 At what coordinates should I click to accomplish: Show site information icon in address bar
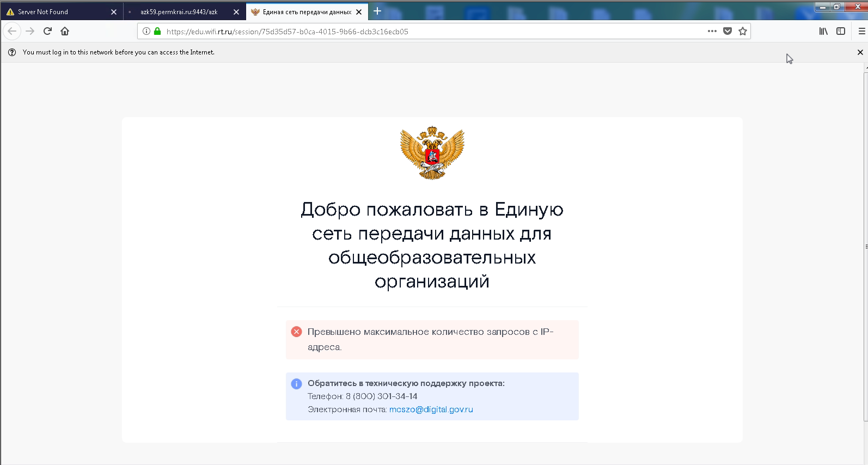146,31
